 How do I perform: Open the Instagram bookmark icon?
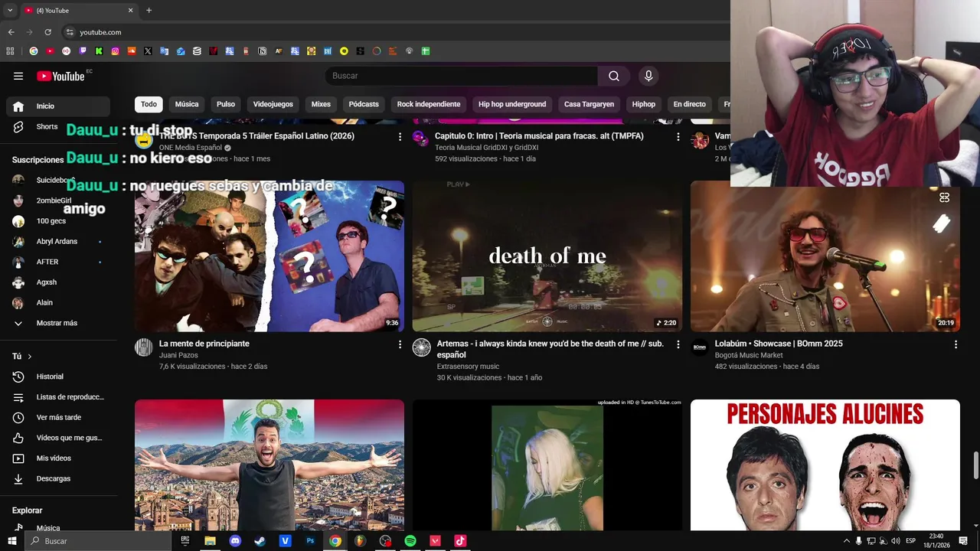116,51
